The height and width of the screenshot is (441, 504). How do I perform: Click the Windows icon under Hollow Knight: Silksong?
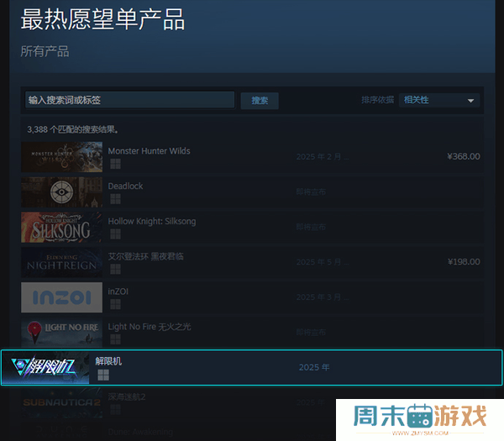115,234
